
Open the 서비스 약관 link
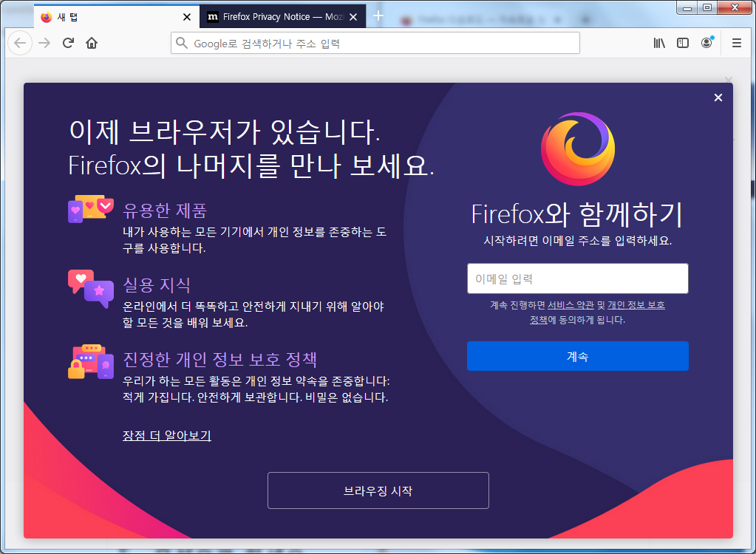click(571, 305)
